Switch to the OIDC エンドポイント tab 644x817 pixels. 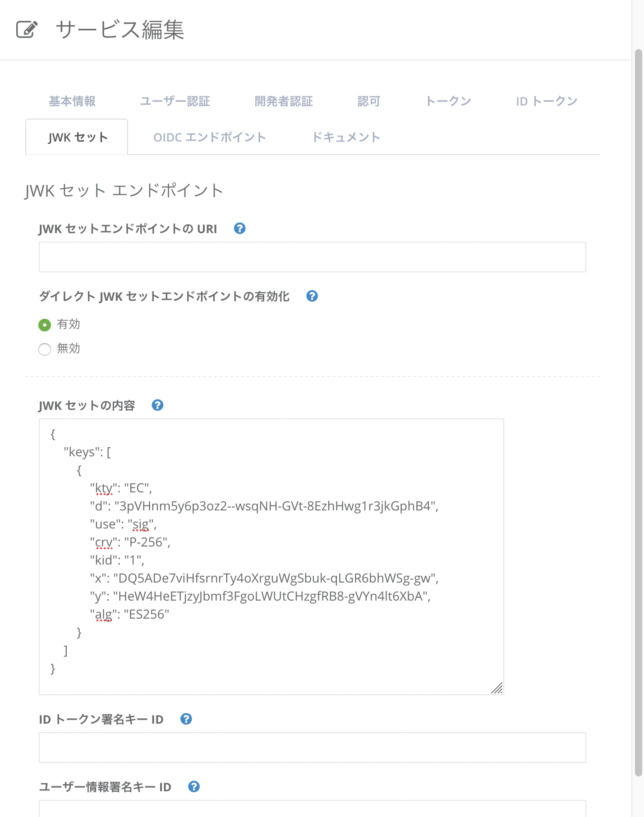click(x=209, y=137)
